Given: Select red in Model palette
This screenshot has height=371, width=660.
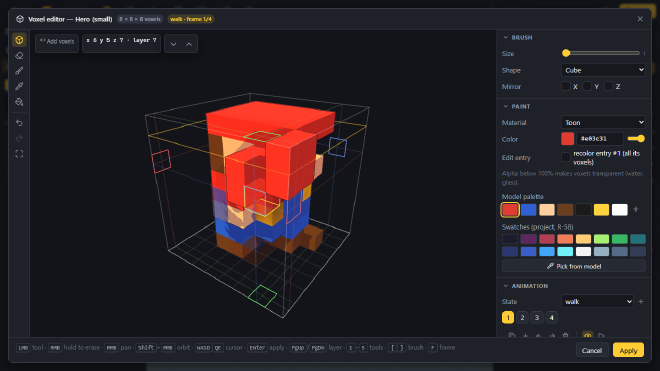Looking at the screenshot, I should coord(510,209).
